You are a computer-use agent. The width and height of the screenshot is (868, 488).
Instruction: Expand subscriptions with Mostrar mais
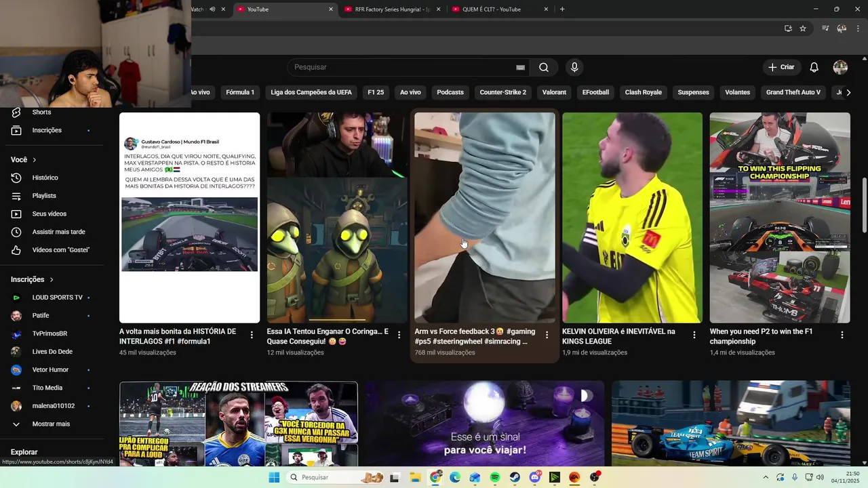click(51, 424)
